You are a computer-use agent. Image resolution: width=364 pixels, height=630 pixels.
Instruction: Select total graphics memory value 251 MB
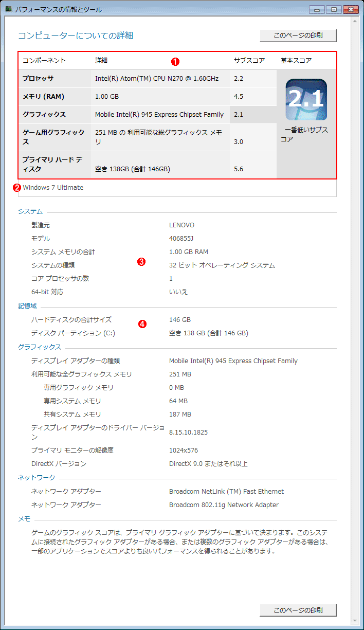pyautogui.click(x=180, y=374)
